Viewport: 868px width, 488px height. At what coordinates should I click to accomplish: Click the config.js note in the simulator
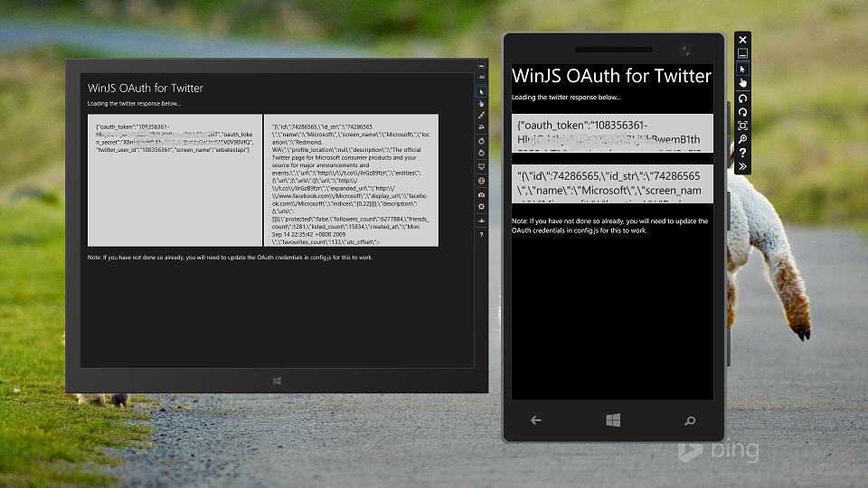point(230,258)
